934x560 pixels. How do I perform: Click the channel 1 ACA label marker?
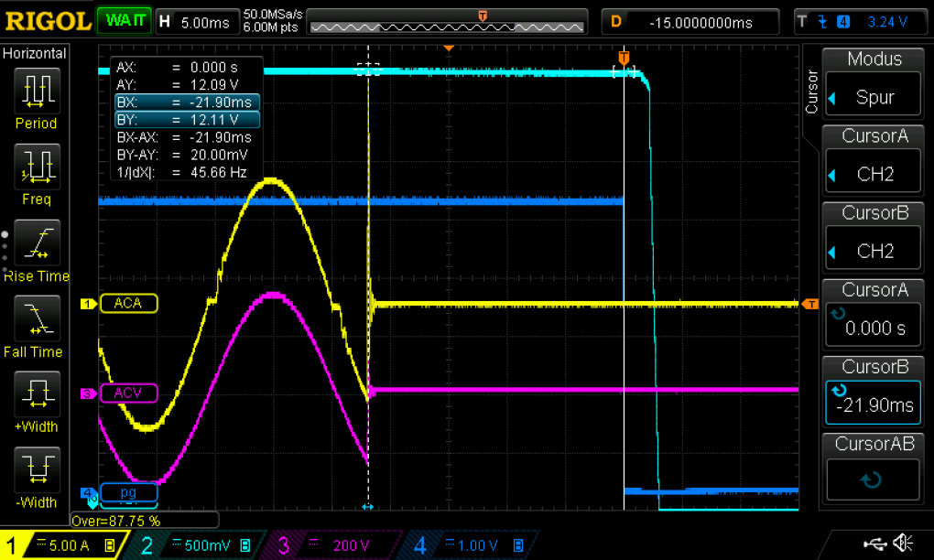pyautogui.click(x=129, y=304)
